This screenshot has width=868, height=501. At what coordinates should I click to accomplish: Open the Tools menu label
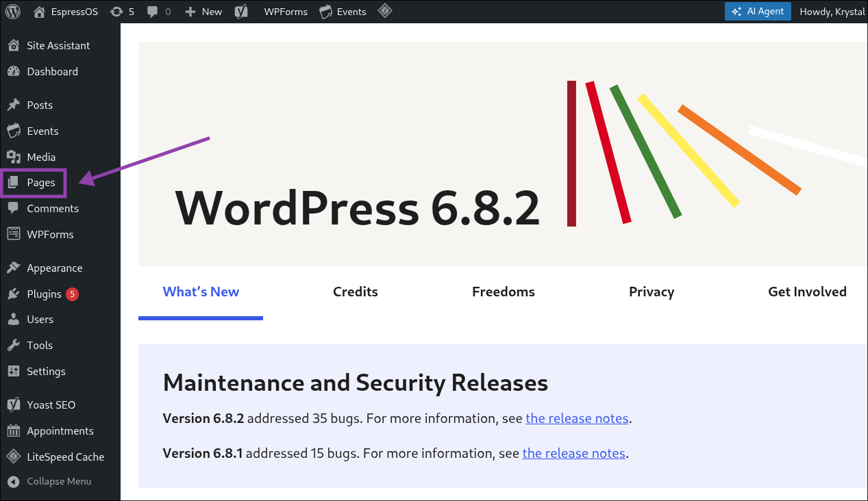coord(40,346)
